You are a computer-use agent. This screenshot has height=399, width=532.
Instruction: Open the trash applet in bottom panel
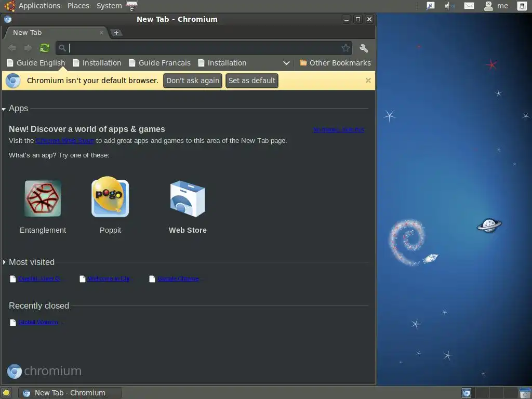(526, 393)
